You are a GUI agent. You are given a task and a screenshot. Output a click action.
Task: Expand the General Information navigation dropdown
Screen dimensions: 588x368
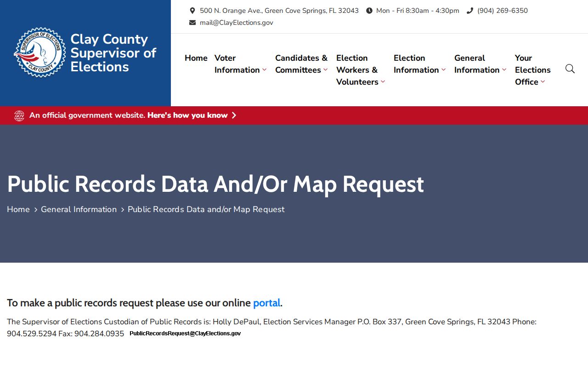(480, 64)
